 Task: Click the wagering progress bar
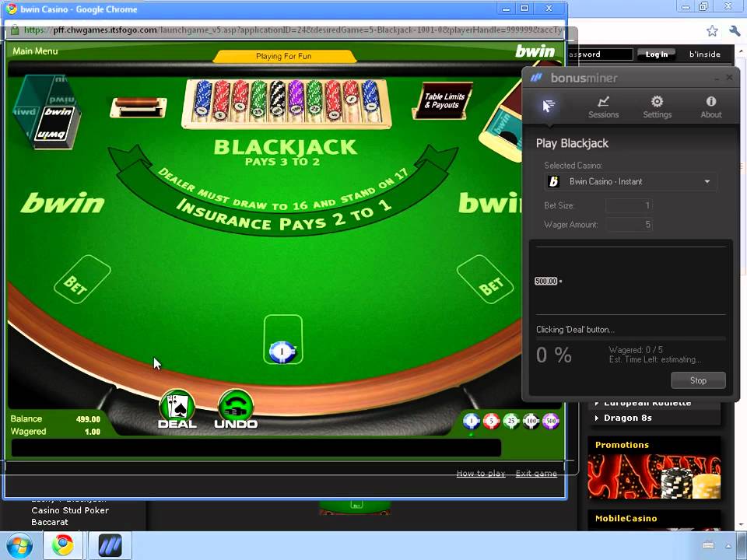pyautogui.click(x=631, y=338)
